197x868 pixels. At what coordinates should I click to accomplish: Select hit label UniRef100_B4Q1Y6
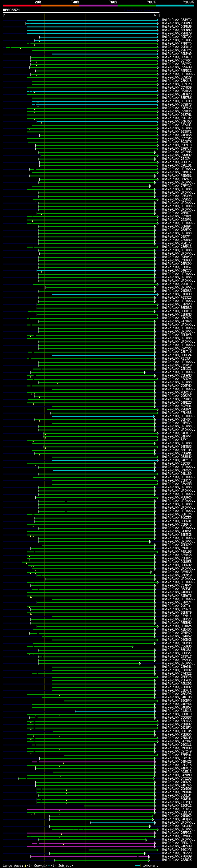point(177,850)
